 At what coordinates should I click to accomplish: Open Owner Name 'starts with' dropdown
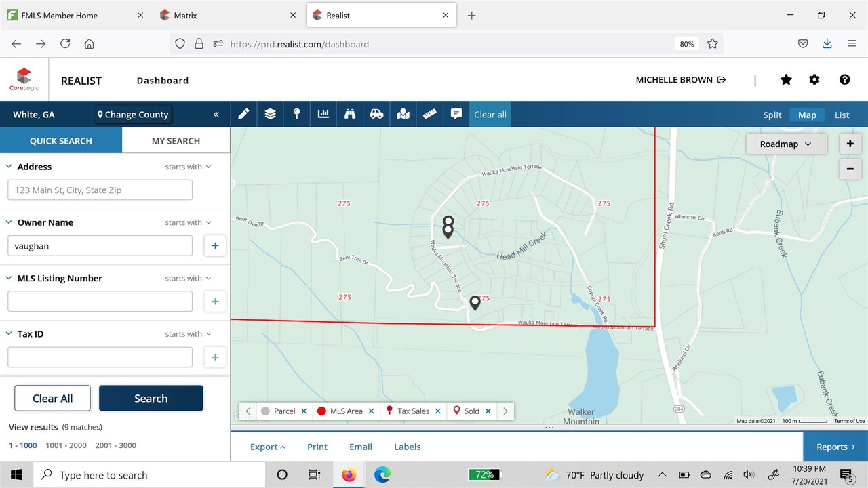coord(188,222)
